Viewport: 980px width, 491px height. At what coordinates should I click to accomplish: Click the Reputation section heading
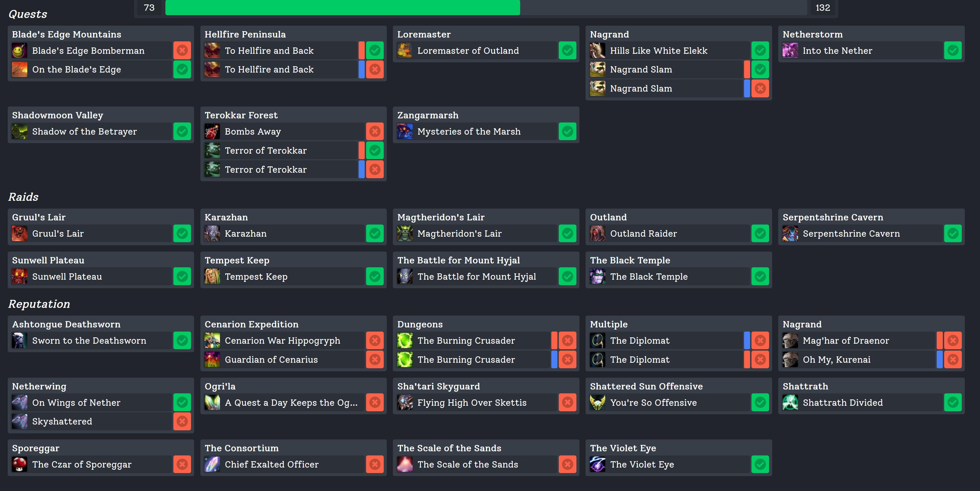[39, 304]
